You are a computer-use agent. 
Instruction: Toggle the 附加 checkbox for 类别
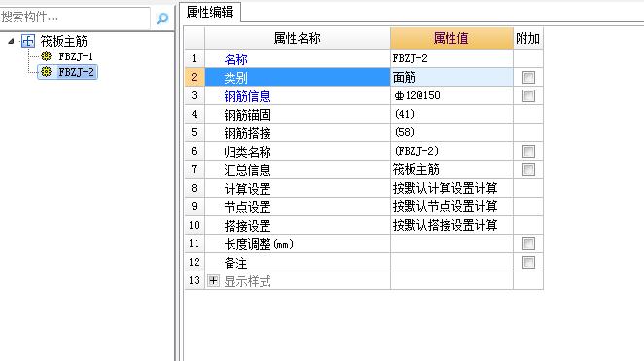point(528,77)
